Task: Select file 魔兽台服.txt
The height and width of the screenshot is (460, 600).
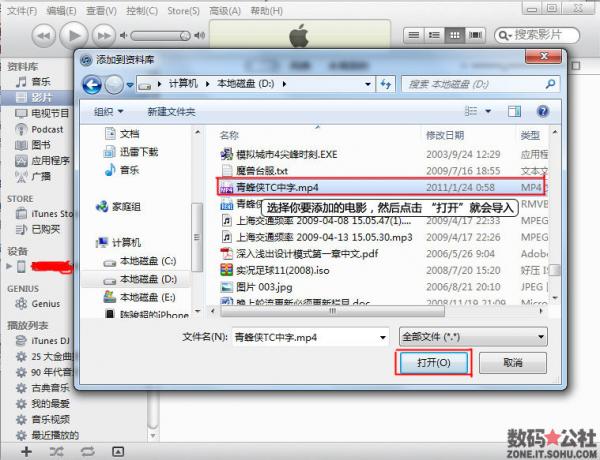Action: (255, 171)
